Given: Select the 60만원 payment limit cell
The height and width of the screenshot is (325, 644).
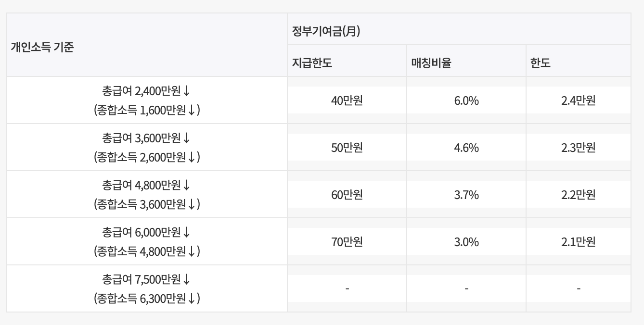Looking at the screenshot, I should (x=347, y=194).
